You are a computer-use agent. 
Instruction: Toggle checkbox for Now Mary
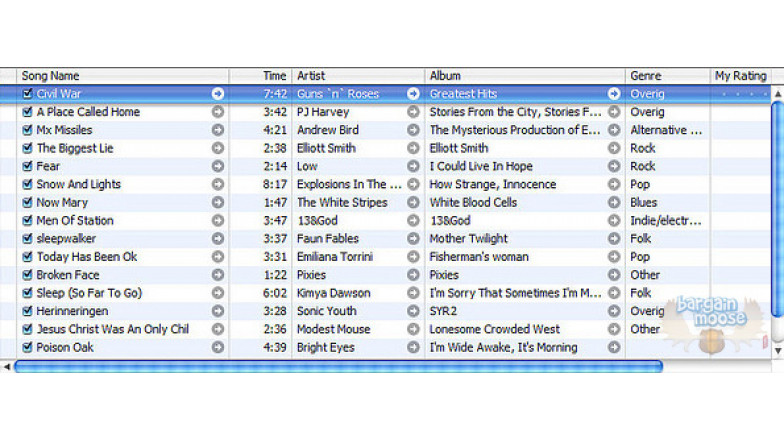(x=28, y=202)
